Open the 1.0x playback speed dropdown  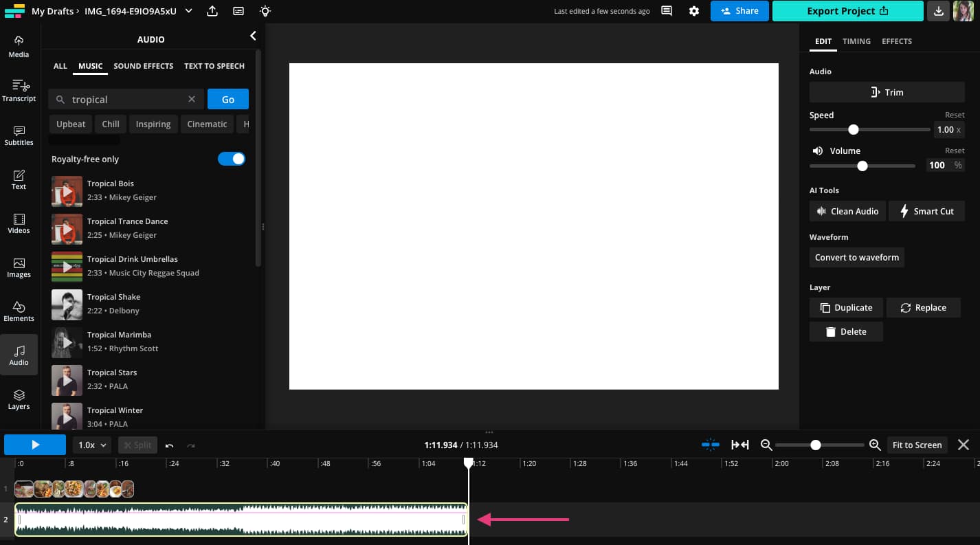(x=92, y=445)
